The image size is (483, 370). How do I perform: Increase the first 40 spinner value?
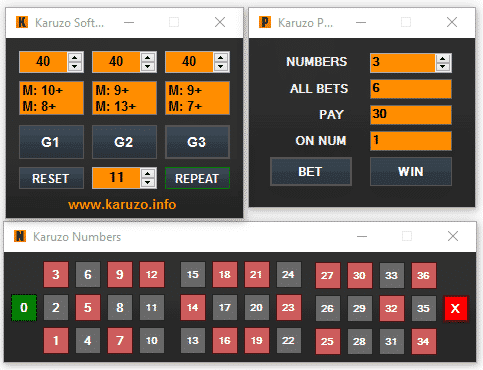75,58
